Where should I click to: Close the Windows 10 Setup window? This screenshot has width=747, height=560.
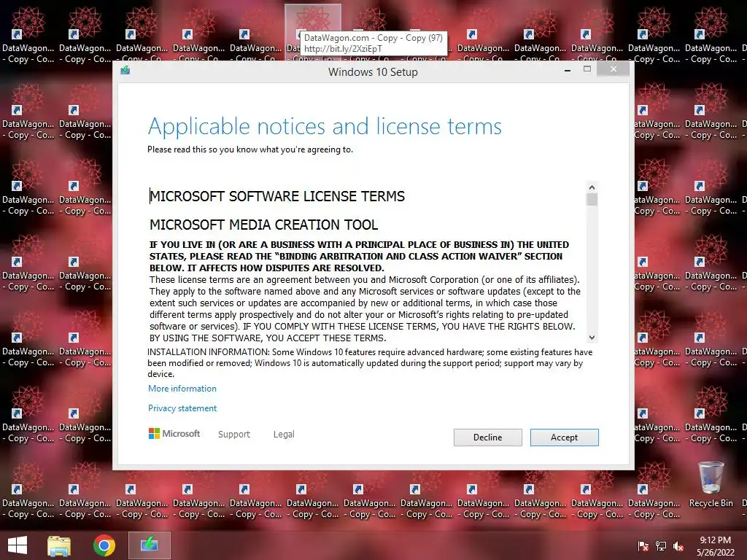pyautogui.click(x=613, y=69)
